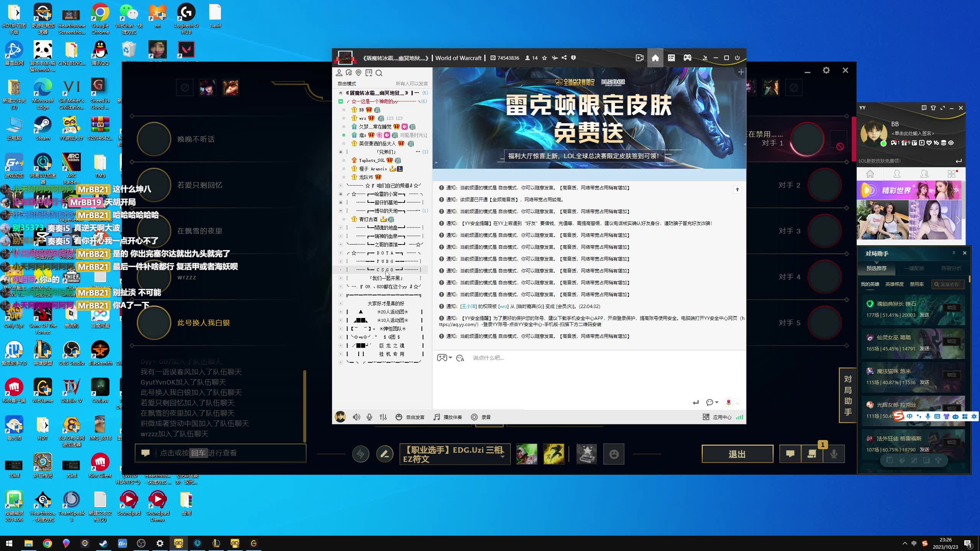Lock in 魔法猫咪 悠米 with 锁定
The height and width of the screenshot is (551, 980).
click(x=952, y=375)
